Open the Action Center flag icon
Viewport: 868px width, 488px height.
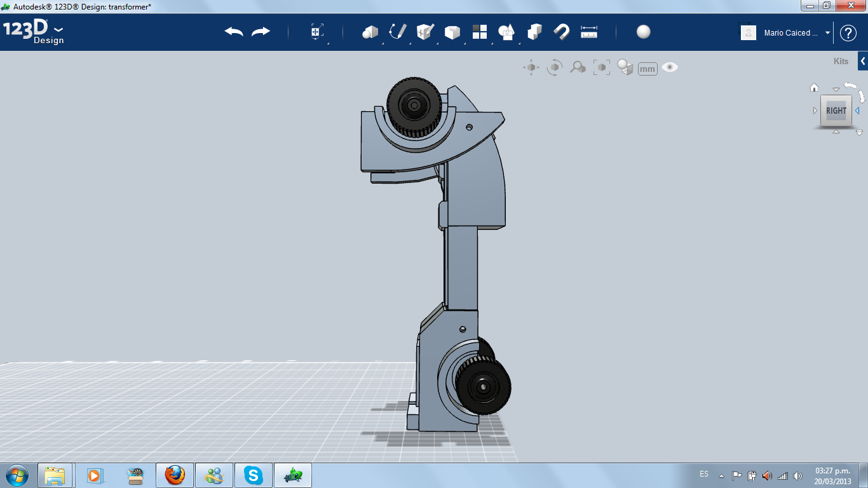pyautogui.click(x=737, y=475)
